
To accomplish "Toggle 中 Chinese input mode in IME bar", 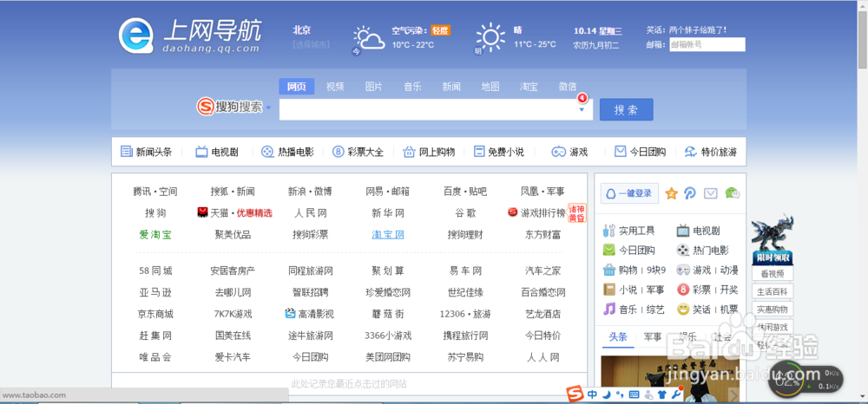I will tap(592, 394).
